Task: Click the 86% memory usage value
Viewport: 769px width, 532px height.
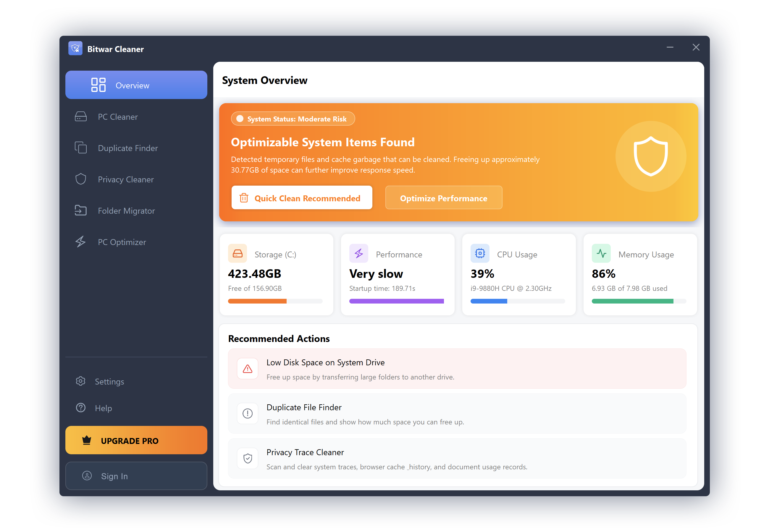Action: click(603, 274)
